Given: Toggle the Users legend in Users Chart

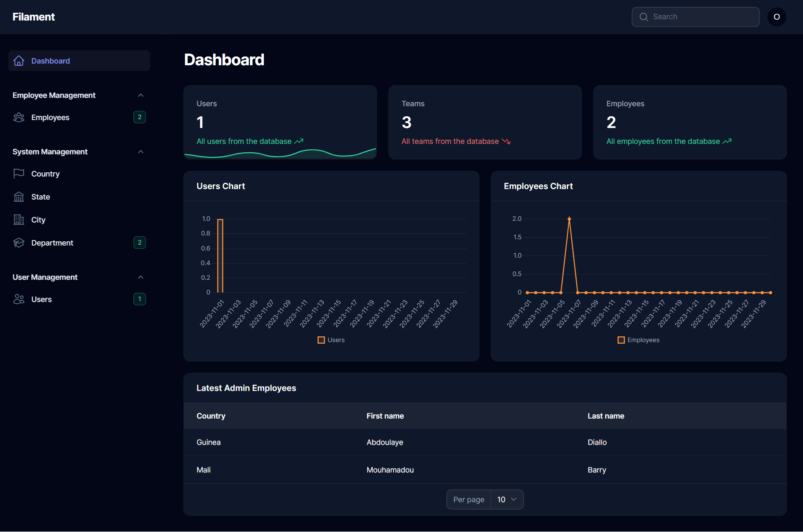Looking at the screenshot, I should tap(331, 340).
